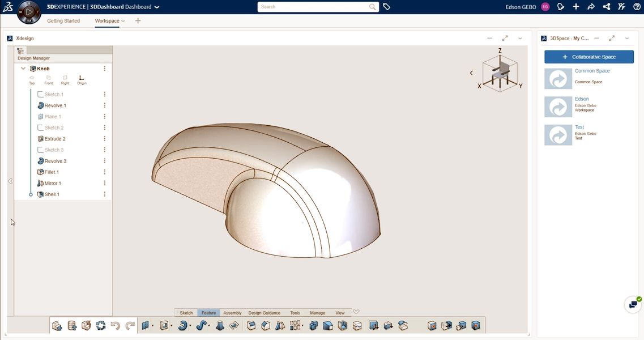The image size is (644, 340).
Task: Open the 3DEXPERIENCE compass
Action: [x=28, y=12]
